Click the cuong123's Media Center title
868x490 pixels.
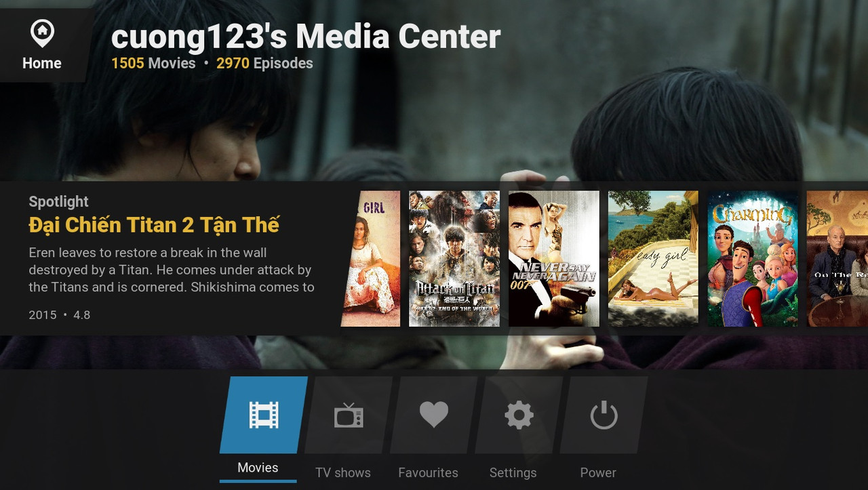coord(306,36)
